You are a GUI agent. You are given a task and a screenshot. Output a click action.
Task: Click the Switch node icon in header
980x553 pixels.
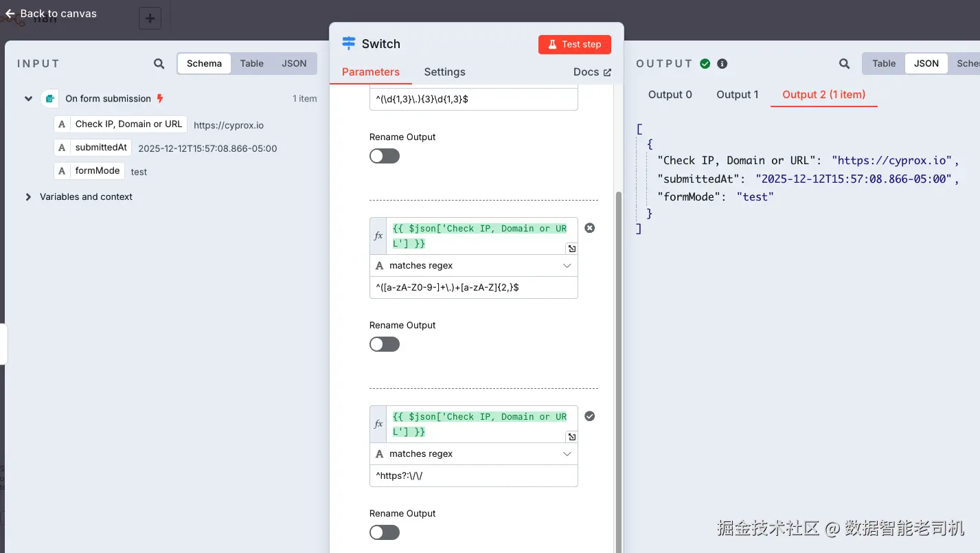[349, 43]
